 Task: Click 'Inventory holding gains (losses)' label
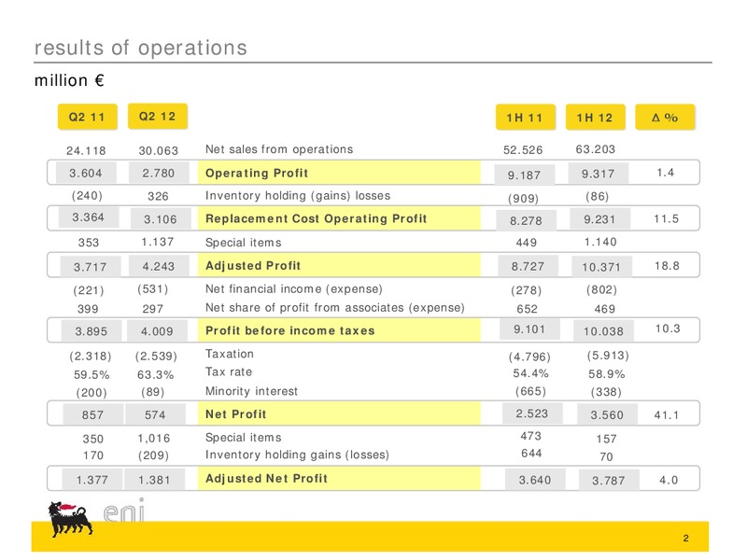(x=297, y=455)
